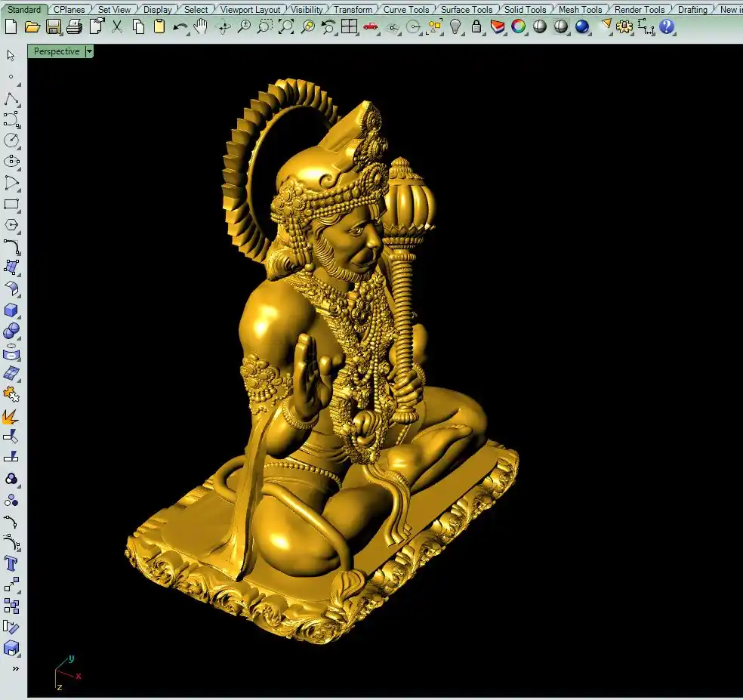
Task: Toggle object lock with the padlock icon
Action: click(x=476, y=27)
